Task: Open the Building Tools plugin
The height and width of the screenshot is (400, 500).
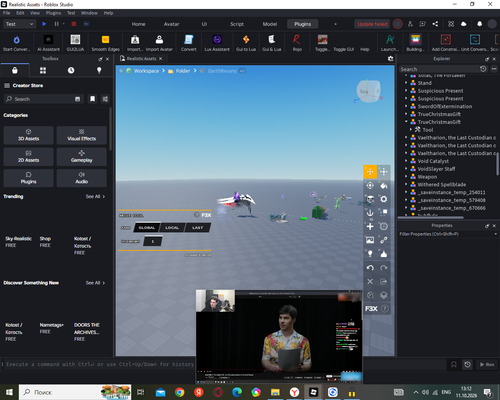Action: pos(415,43)
